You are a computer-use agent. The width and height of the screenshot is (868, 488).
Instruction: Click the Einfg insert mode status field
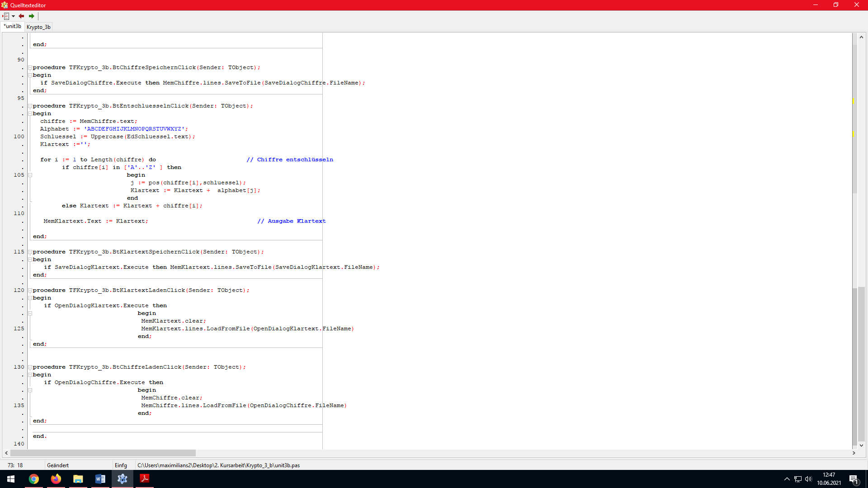click(121, 465)
